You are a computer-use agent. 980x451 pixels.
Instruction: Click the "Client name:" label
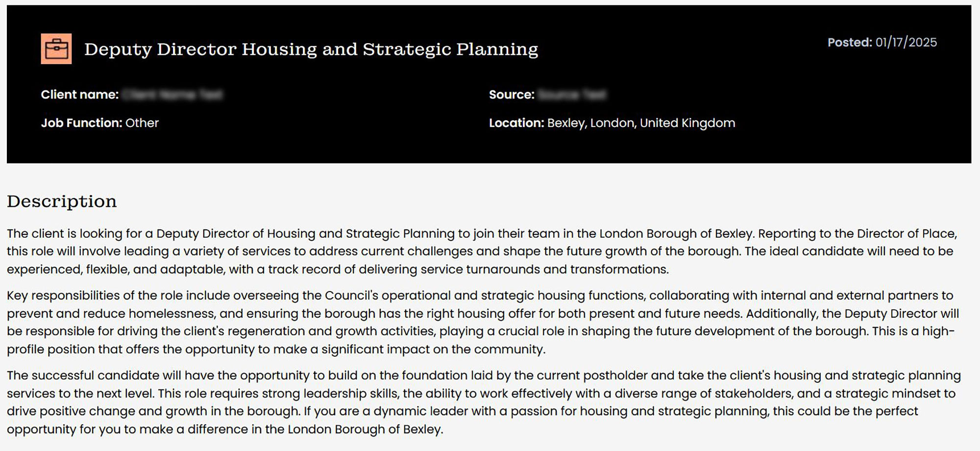click(79, 95)
